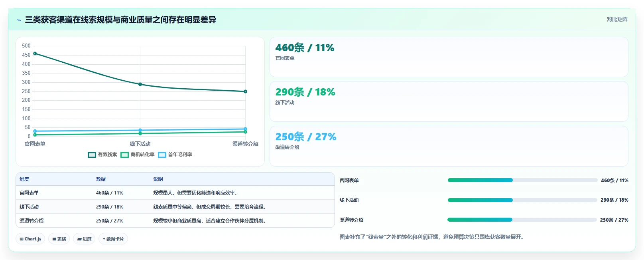Click the 数据 column header
This screenshot has height=260, width=644.
[101, 179]
